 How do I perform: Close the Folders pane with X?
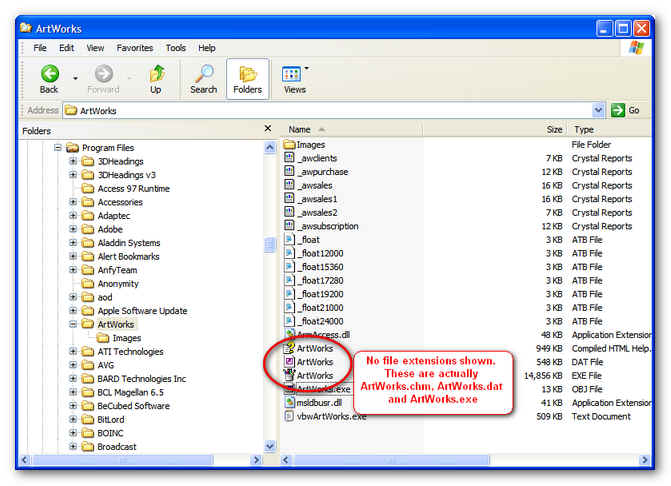(x=268, y=128)
